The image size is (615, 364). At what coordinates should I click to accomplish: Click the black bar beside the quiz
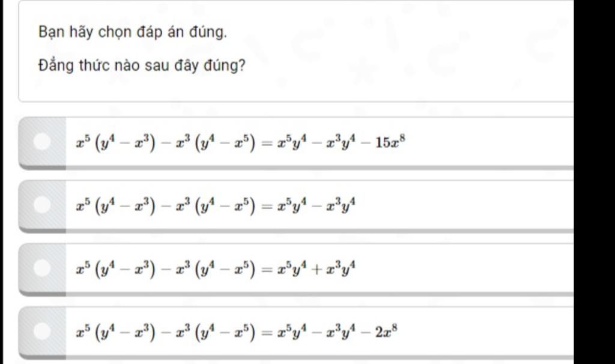(x=594, y=182)
